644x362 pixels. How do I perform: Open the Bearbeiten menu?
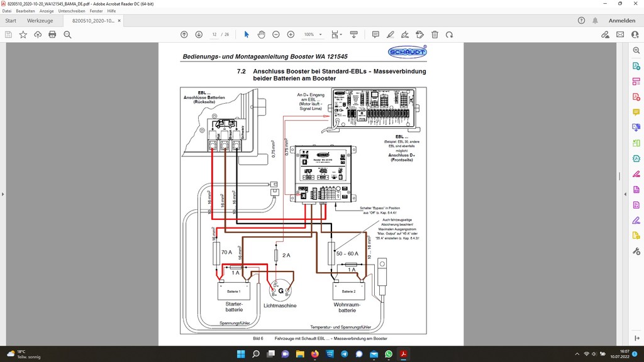pyautogui.click(x=25, y=11)
